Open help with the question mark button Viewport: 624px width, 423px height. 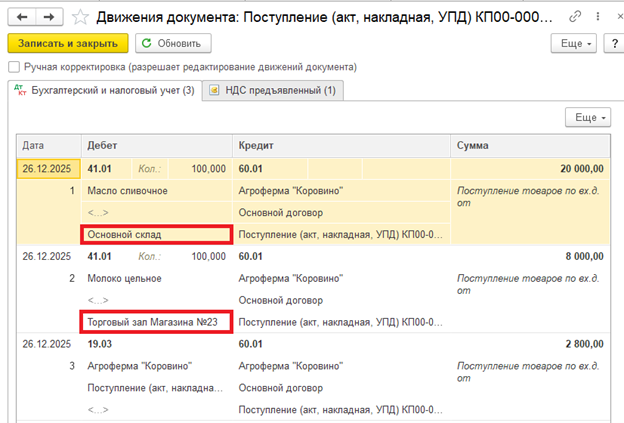point(614,43)
